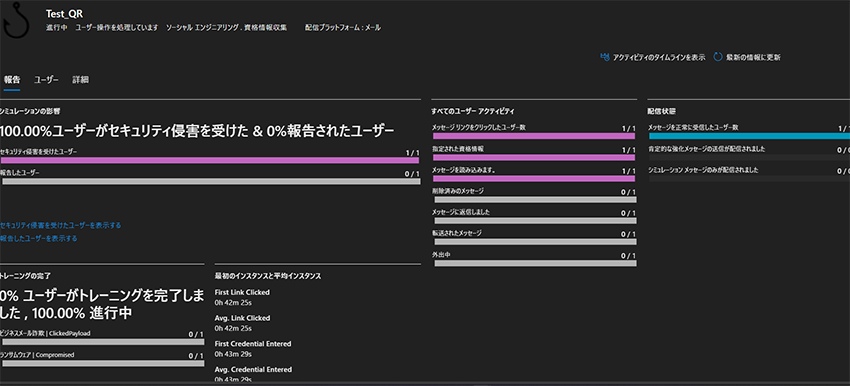This screenshot has height=386, width=850.
Task: Click the シミュレーションの影響 heading
Action: click(30, 111)
